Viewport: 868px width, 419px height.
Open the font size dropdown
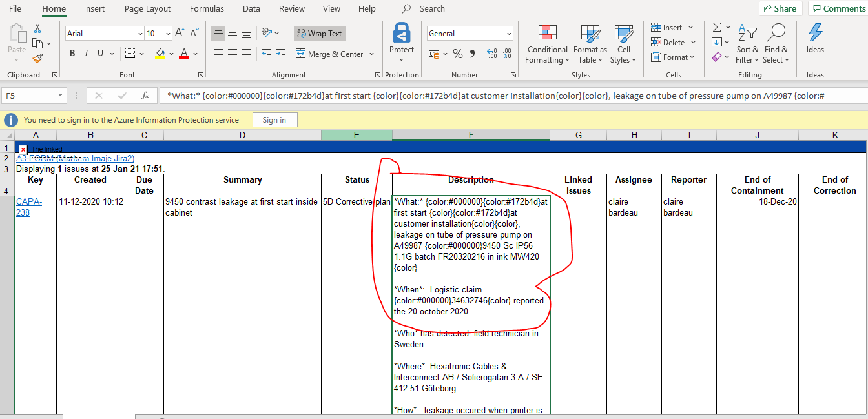[x=168, y=33]
